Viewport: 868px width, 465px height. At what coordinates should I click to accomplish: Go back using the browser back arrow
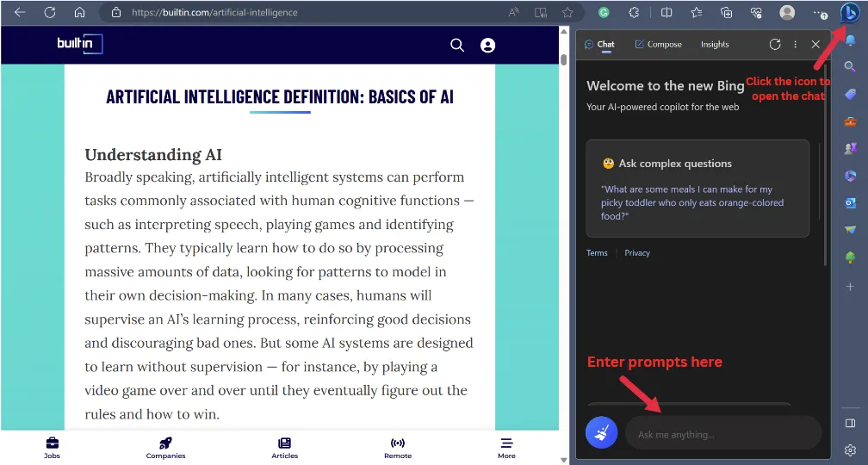click(20, 12)
